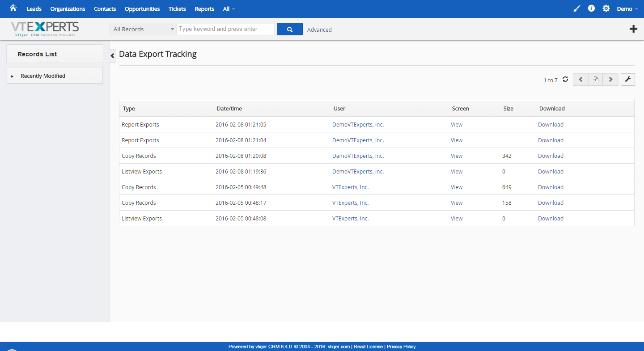Click the info icon in top bar
Screen dimensions: 644x351
pyautogui.click(x=591, y=8)
